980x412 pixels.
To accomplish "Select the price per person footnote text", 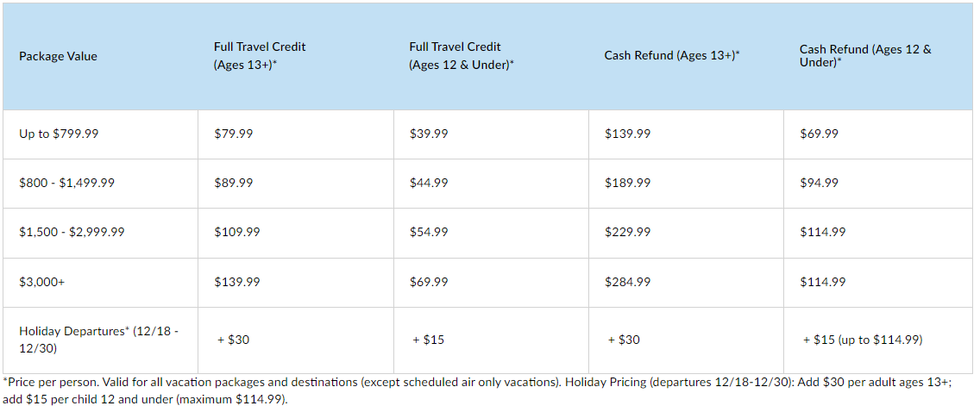I will 479,390.
